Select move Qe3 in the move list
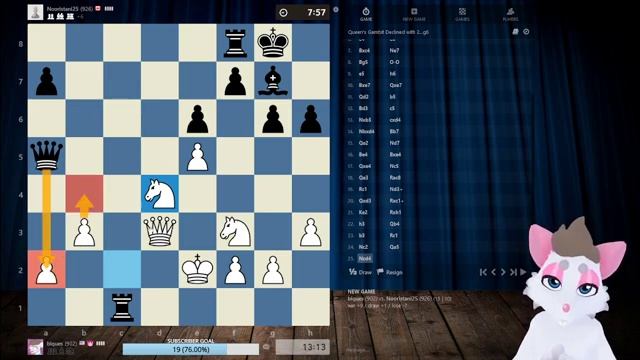 [x=363, y=178]
